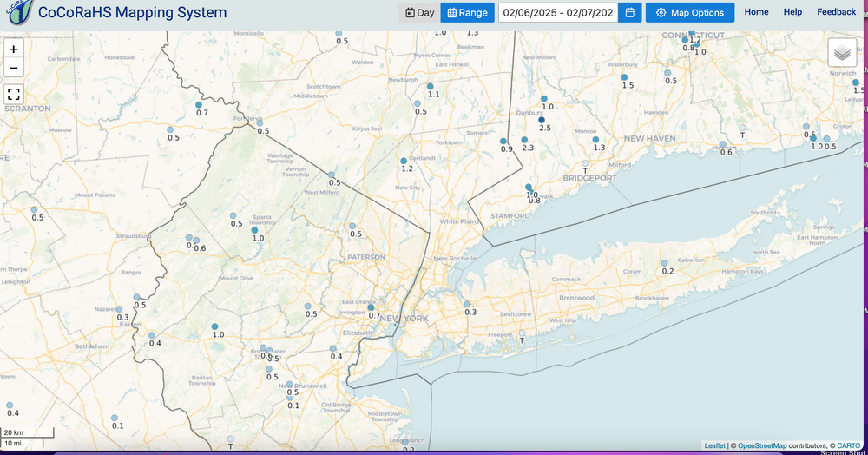This screenshot has width=868, height=455.
Task: Click the NEW YORK city label
Action: coord(404,319)
